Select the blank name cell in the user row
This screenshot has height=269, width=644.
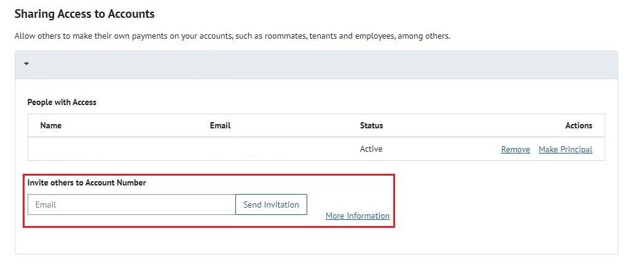[x=92, y=149]
